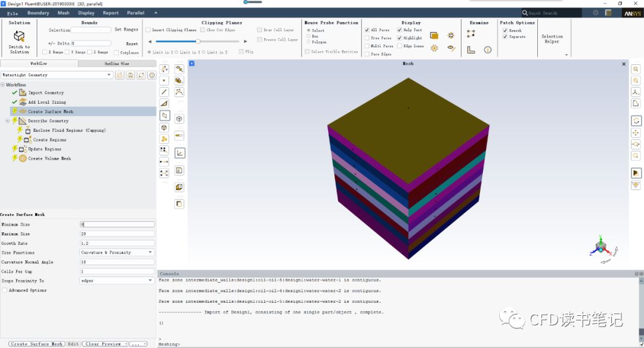644x348 pixels.
Task: Check the Edge Zones checkbox
Action: 399,46
